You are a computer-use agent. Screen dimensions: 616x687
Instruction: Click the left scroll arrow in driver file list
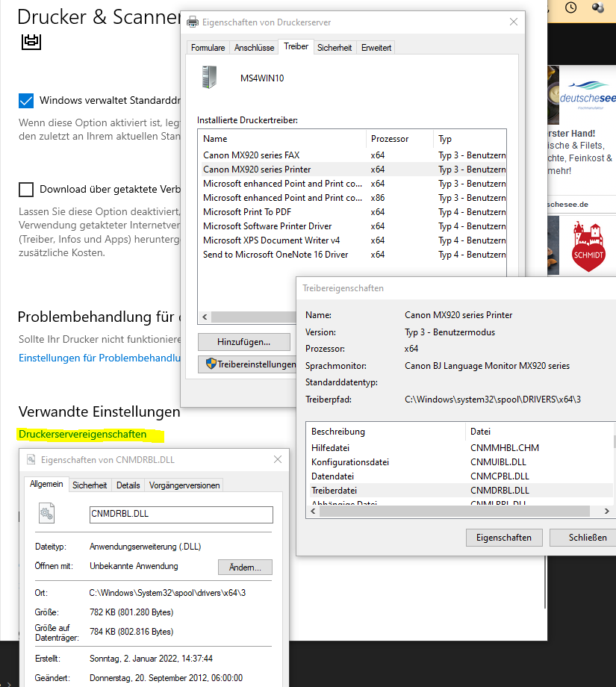(313, 511)
